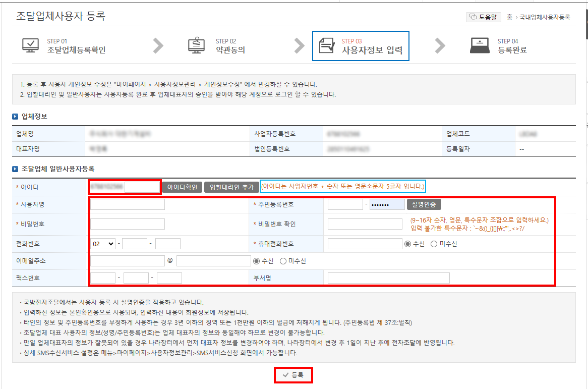Click the checkmark icon inside the 등록 button
The width and height of the screenshot is (588, 389).
pyautogui.click(x=285, y=375)
